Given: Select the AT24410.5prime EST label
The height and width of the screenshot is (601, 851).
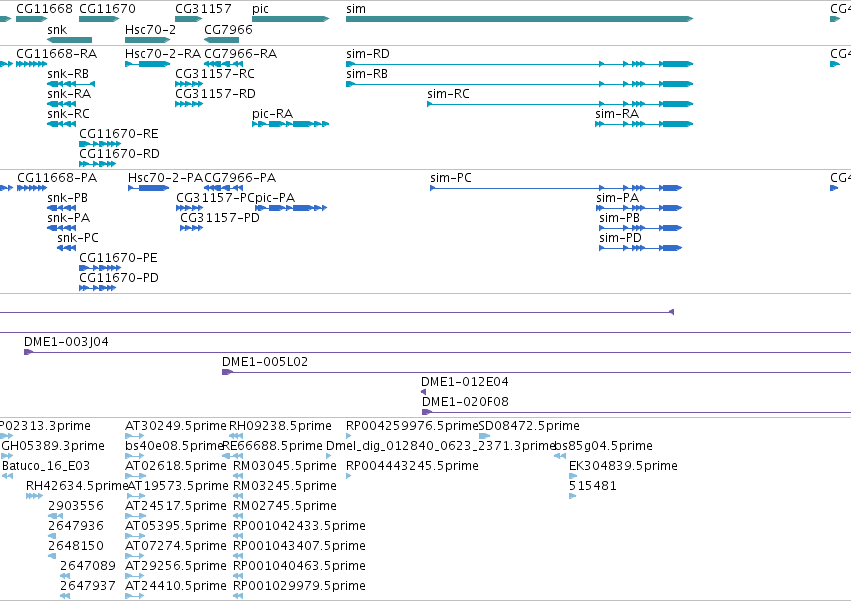Looking at the screenshot, I should pos(176,586).
